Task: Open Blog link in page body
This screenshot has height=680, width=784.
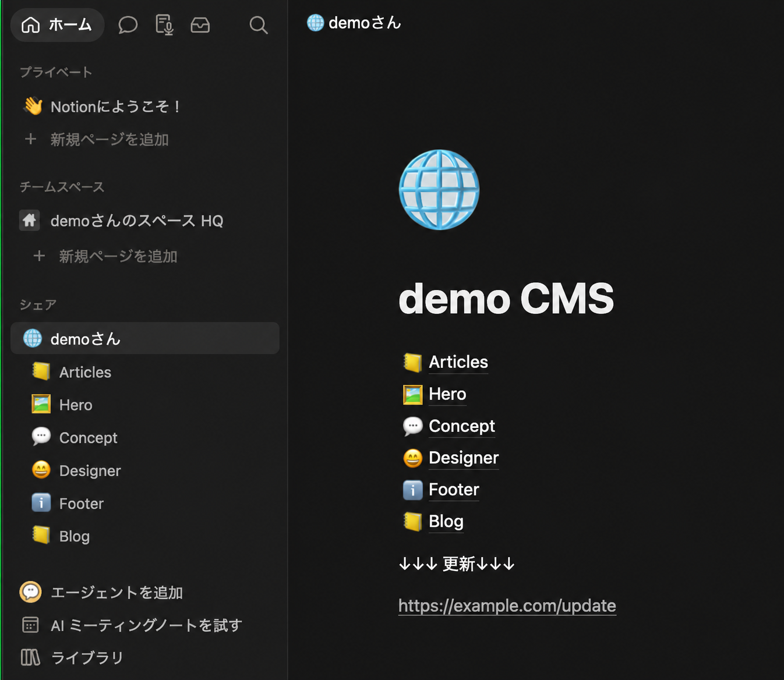Action: coord(446,522)
